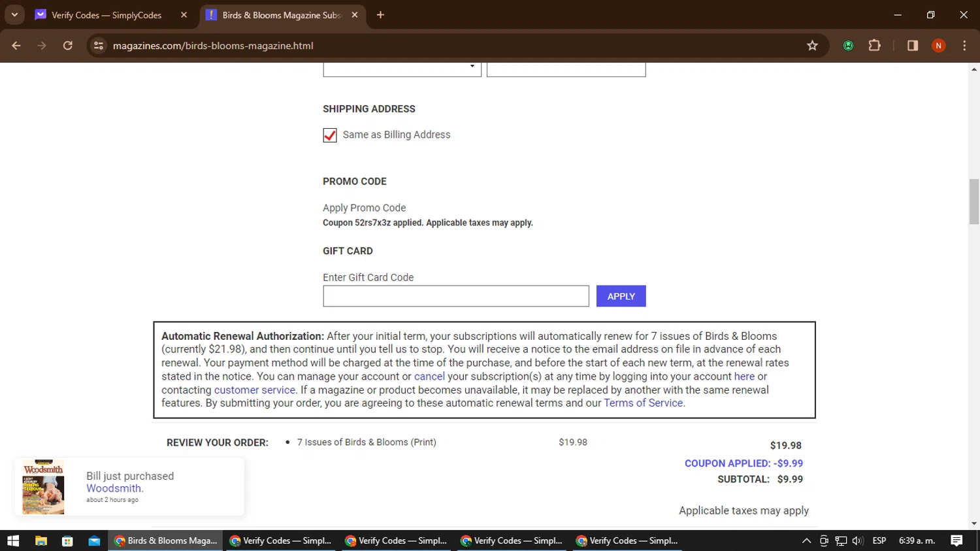Screen dimensions: 980x551
Task: Switch to Verify Codes — SimplyCodes tab
Action: 106,15
